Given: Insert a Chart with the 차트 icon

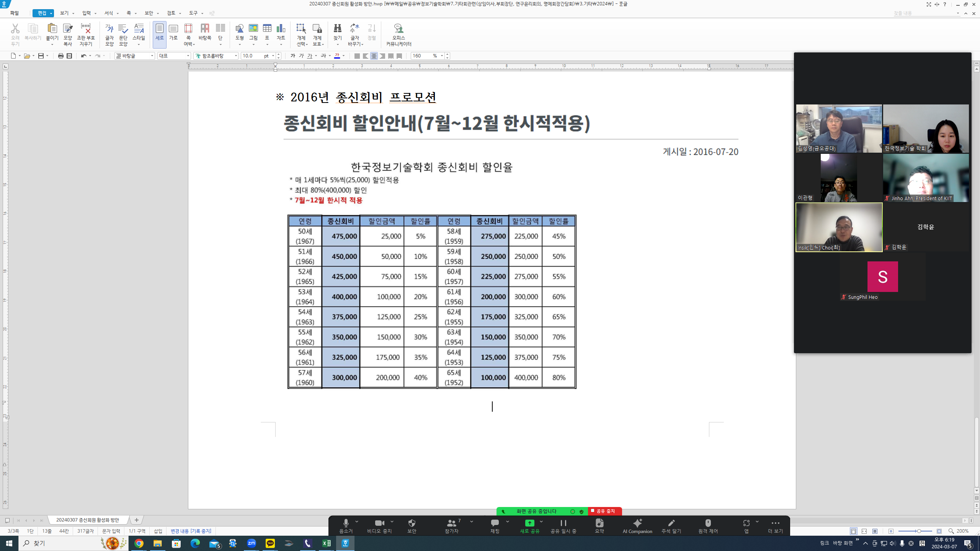Looking at the screenshot, I should 281,28.
